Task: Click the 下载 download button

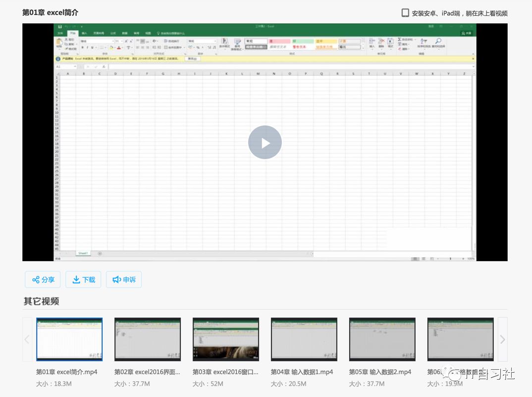Action: tap(83, 280)
